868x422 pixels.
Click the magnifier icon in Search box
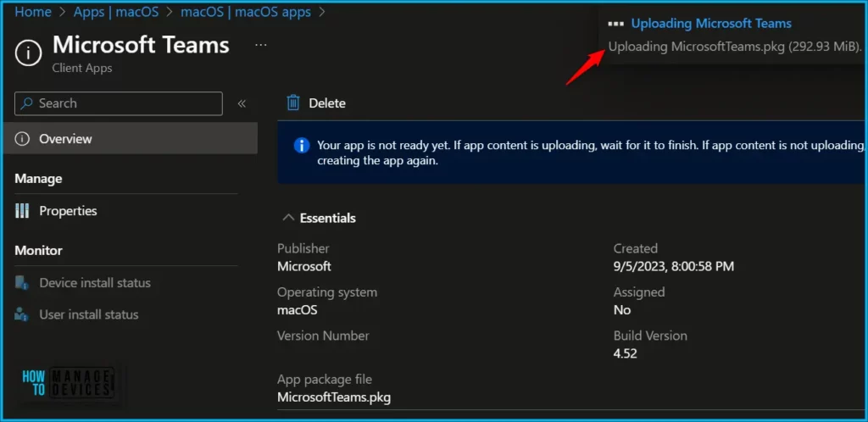(x=27, y=103)
